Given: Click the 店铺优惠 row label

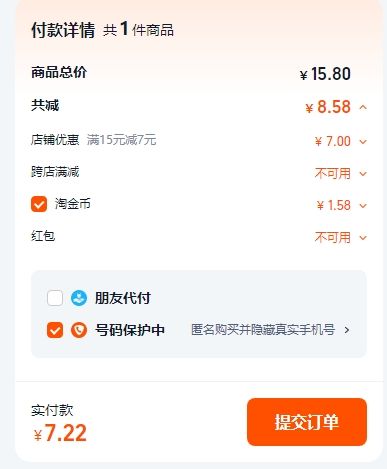Looking at the screenshot, I should [x=55, y=140].
